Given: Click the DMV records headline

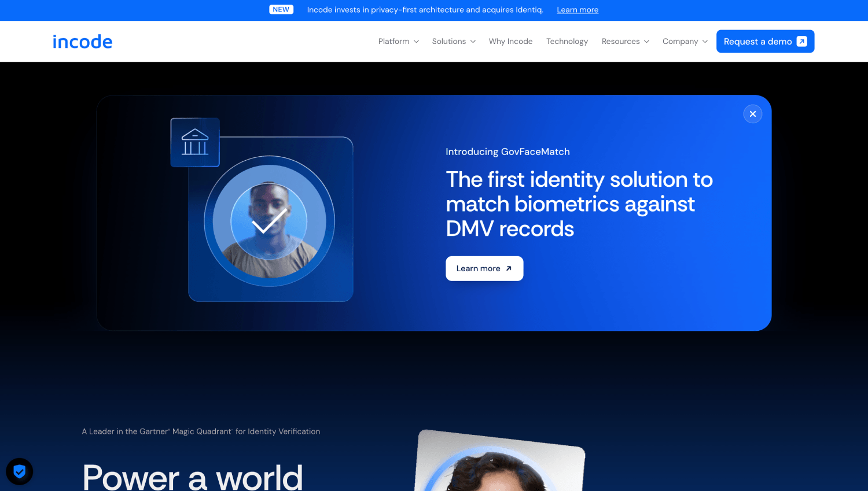Looking at the screenshot, I should [579, 204].
